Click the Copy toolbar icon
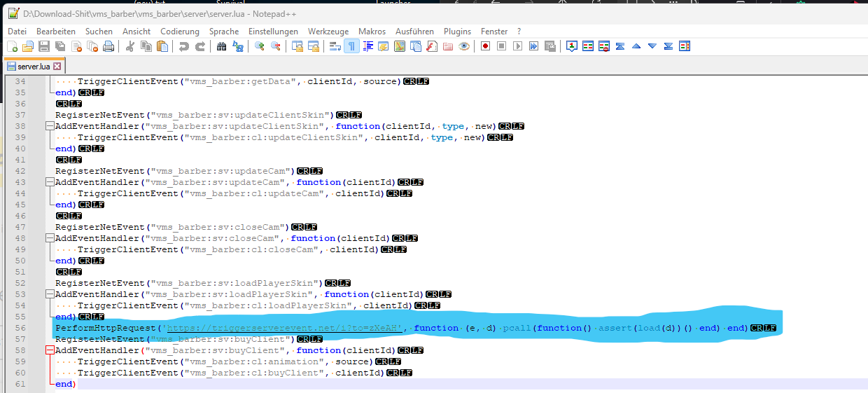Viewport: 868px width, 393px height. [x=146, y=46]
